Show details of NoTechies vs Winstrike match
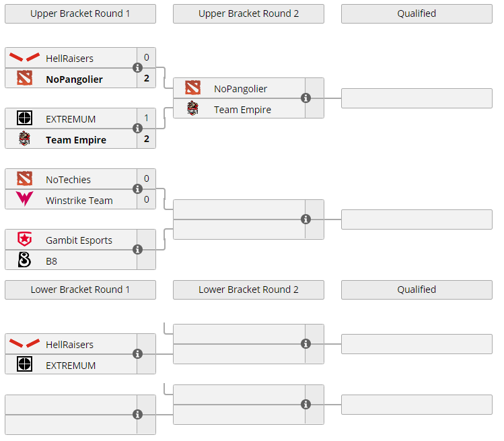Screen dimensions: 504x441 pyautogui.click(x=138, y=189)
